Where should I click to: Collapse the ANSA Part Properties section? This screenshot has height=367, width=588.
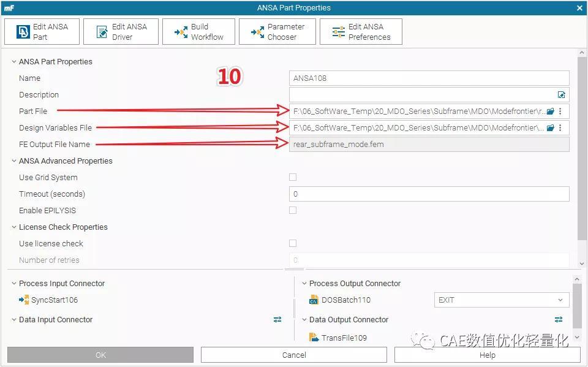[14, 61]
